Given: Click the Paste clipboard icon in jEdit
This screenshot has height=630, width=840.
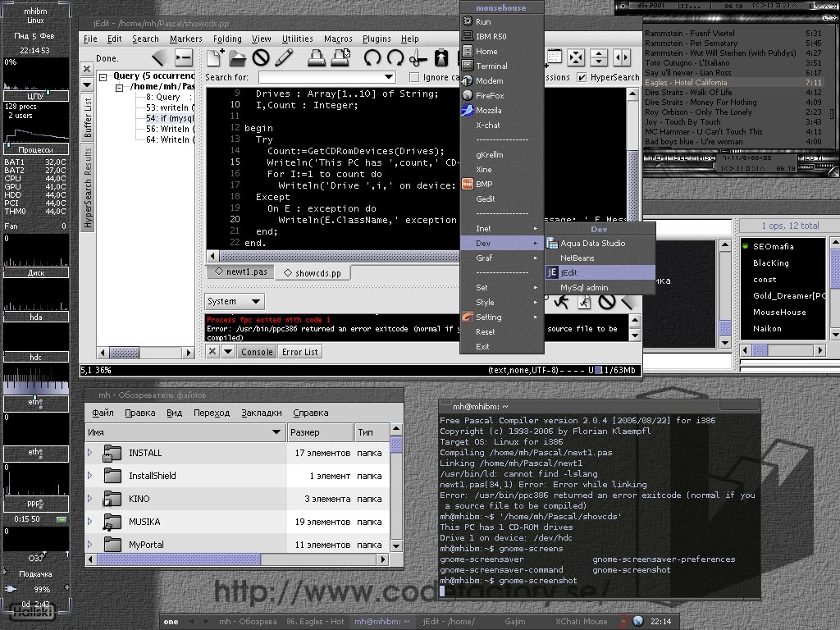Looking at the screenshot, I should pos(441,57).
